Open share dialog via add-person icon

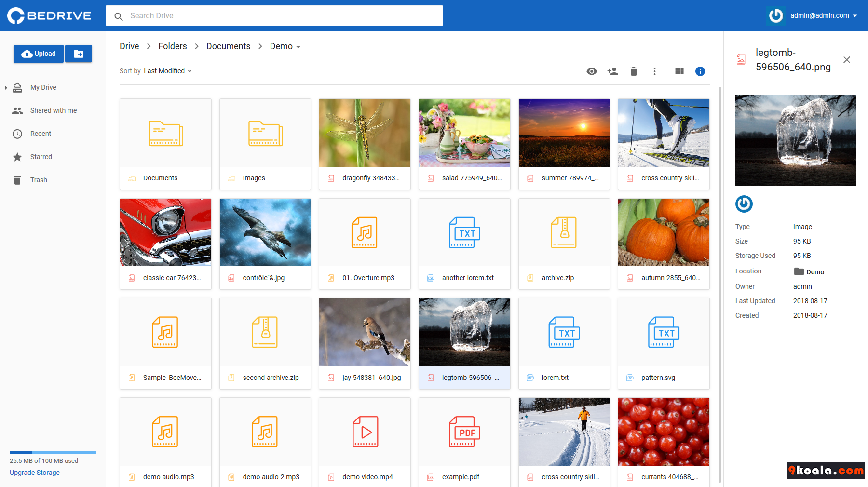tap(612, 71)
